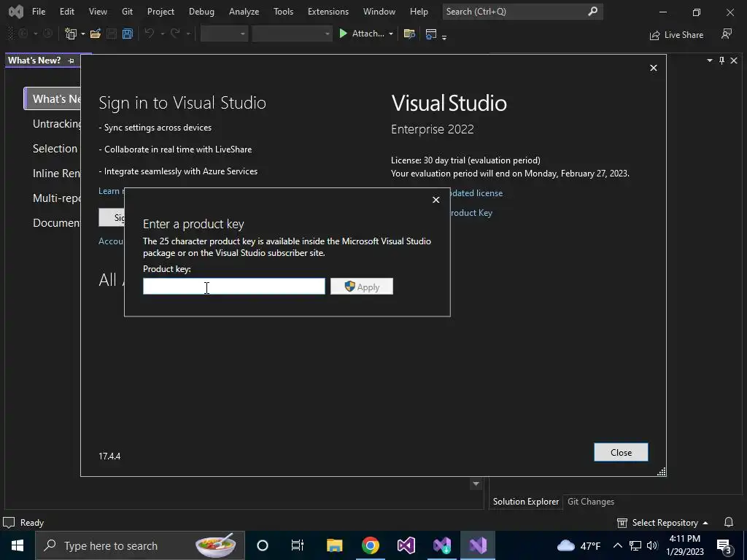The image size is (747, 560).
Task: Open toolbar overflow options arrow
Action: point(444,37)
